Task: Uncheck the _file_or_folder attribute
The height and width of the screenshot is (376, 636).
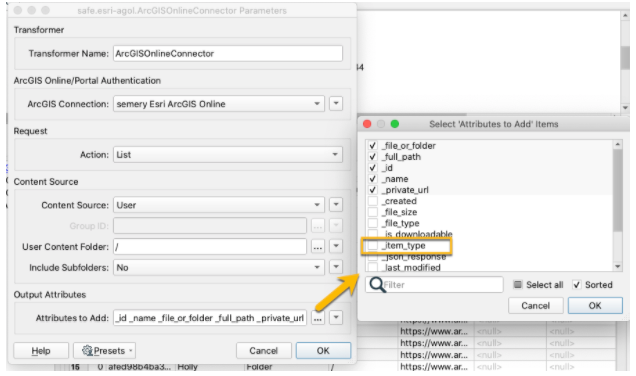Action: pyautogui.click(x=372, y=146)
